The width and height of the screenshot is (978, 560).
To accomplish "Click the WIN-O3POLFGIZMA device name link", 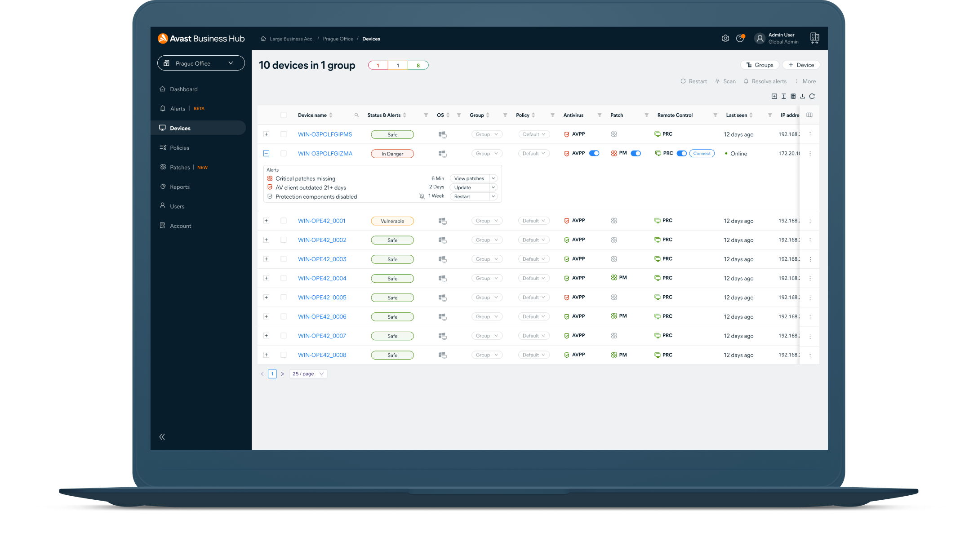I will coord(326,153).
